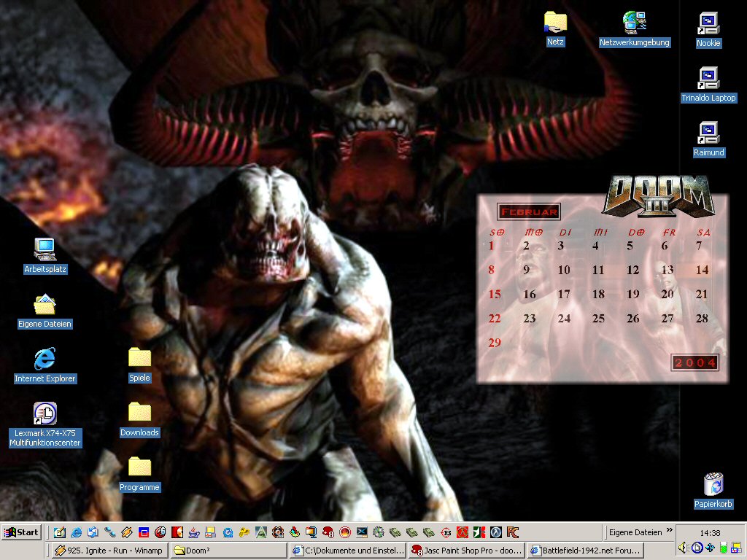Launch blue Half-Life icon in quick launch
Image resolution: width=747 pixels, height=560 pixels.
[496, 532]
